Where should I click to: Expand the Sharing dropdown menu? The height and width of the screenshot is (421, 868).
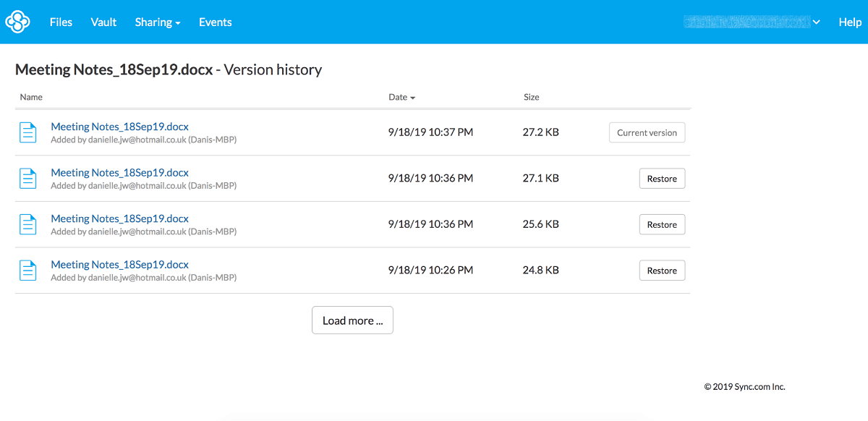pos(158,22)
